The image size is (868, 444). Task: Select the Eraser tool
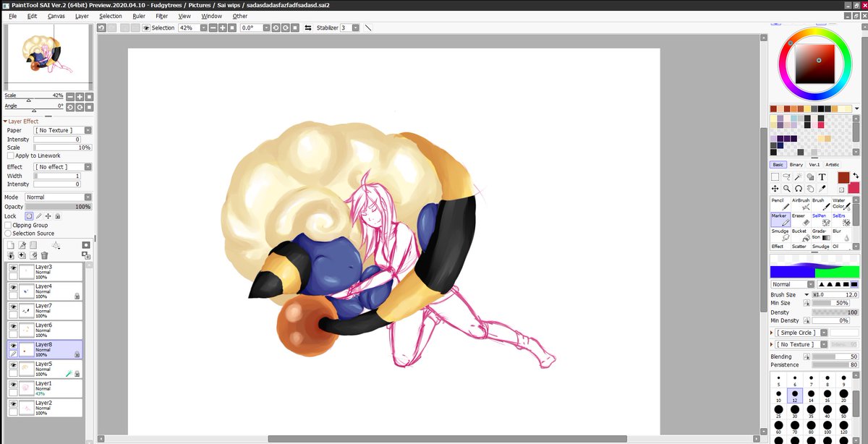(x=800, y=219)
